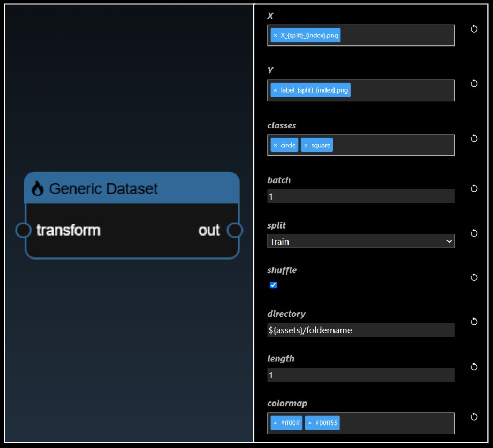Image resolution: width=493 pixels, height=448 pixels.
Task: Click the out output port on node
Action: click(x=235, y=230)
